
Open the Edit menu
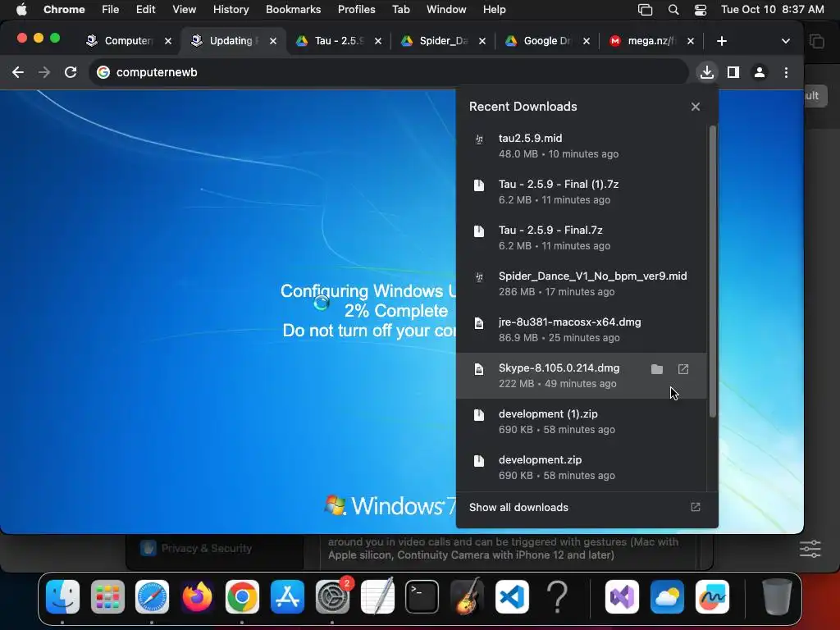click(145, 10)
